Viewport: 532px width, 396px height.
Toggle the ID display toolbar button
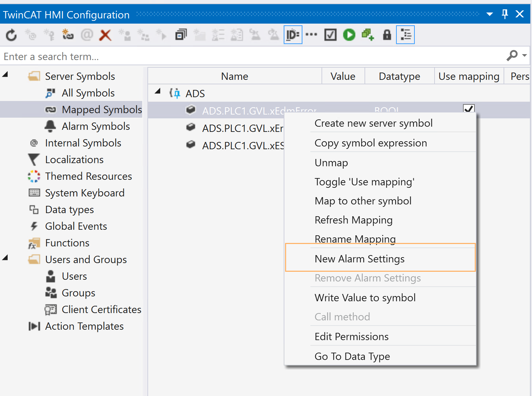tap(293, 35)
